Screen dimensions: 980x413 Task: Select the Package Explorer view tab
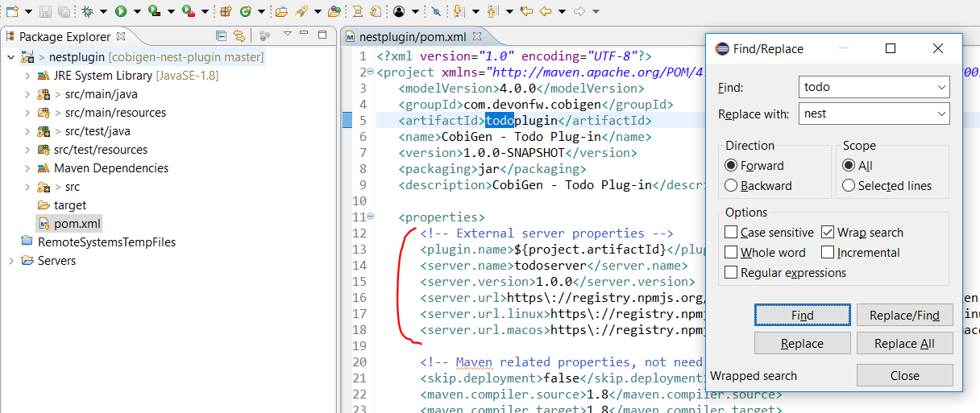point(64,36)
